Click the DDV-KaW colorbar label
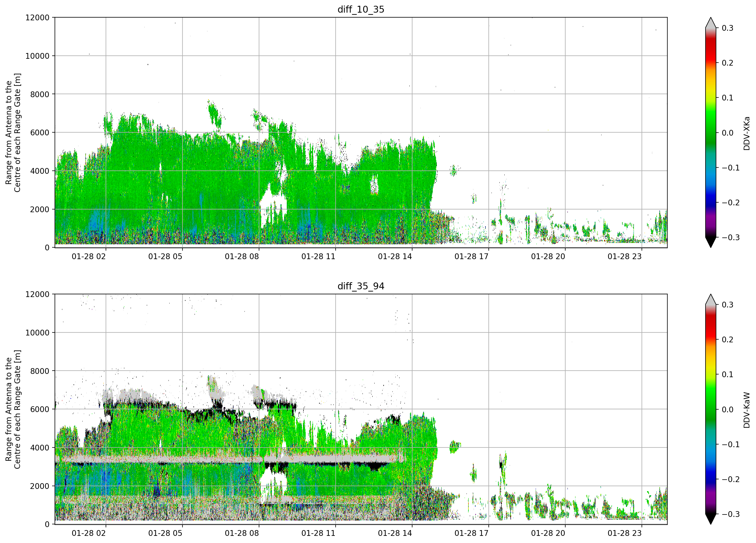 point(747,410)
